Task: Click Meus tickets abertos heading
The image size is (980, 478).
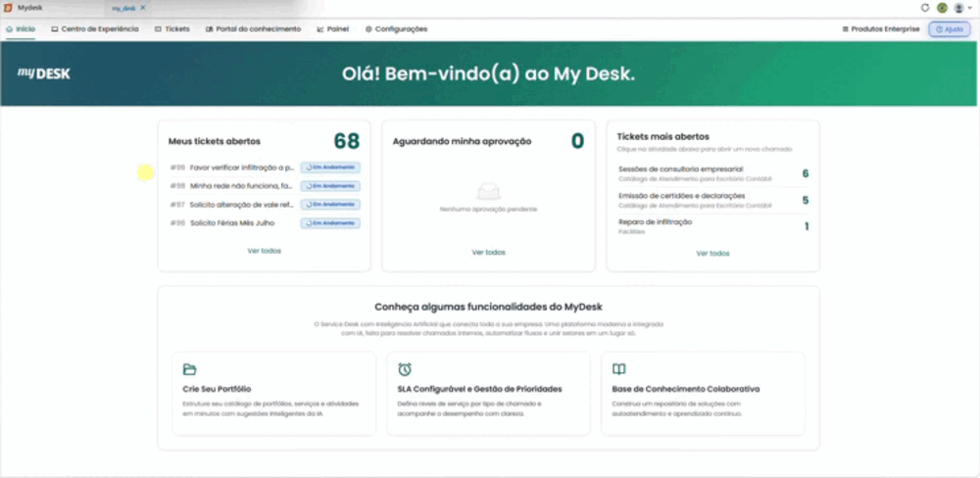Action: click(x=215, y=141)
